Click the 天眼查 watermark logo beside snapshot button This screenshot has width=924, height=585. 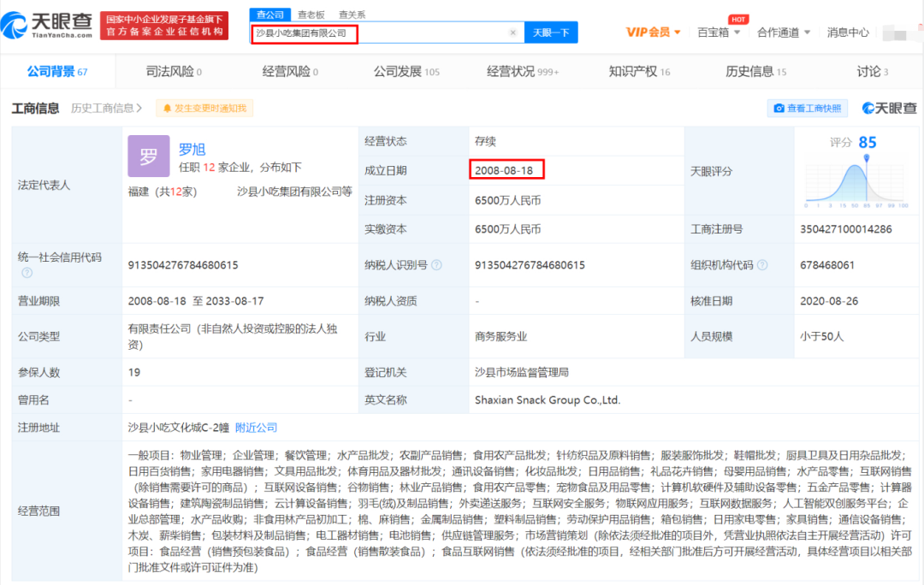tap(889, 108)
